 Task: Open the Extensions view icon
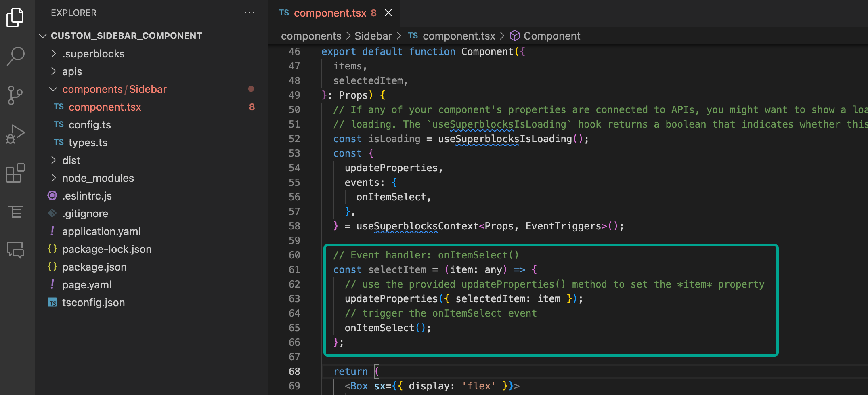[x=15, y=173]
